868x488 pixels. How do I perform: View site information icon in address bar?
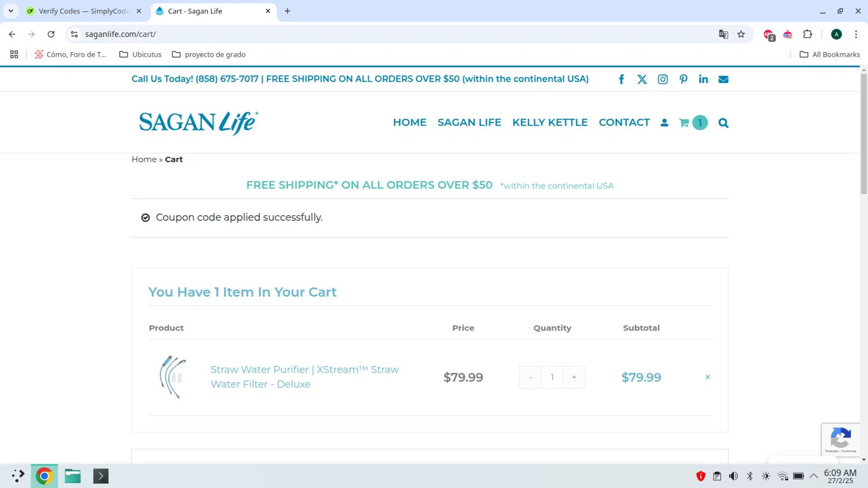tap(74, 34)
